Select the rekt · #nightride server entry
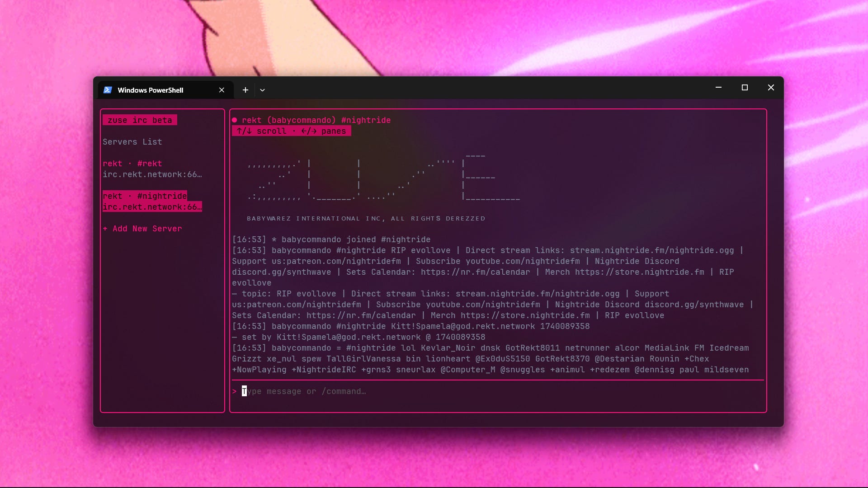This screenshot has width=868, height=488. [145, 196]
